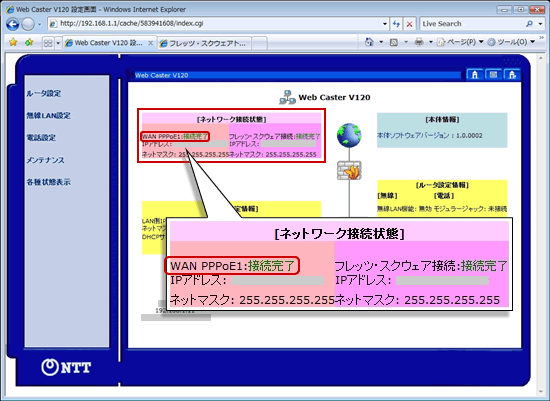Click the middle list header icon button

tap(494, 74)
